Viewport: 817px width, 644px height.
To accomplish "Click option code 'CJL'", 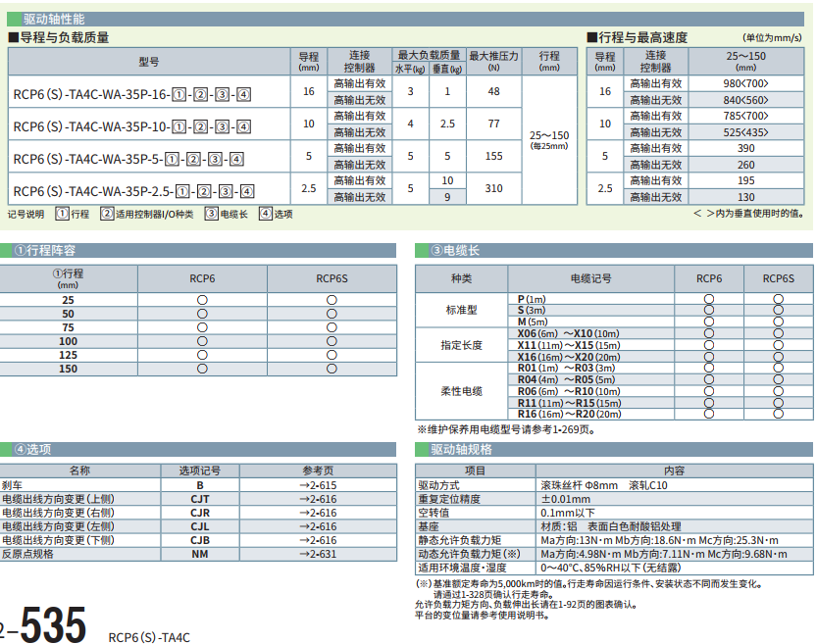I will [199, 526].
